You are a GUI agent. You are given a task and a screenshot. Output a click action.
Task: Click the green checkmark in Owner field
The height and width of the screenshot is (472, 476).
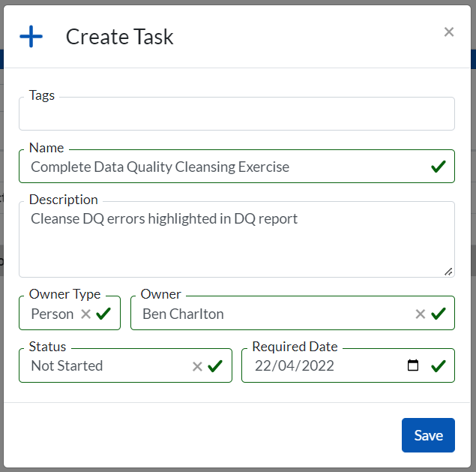click(x=439, y=314)
